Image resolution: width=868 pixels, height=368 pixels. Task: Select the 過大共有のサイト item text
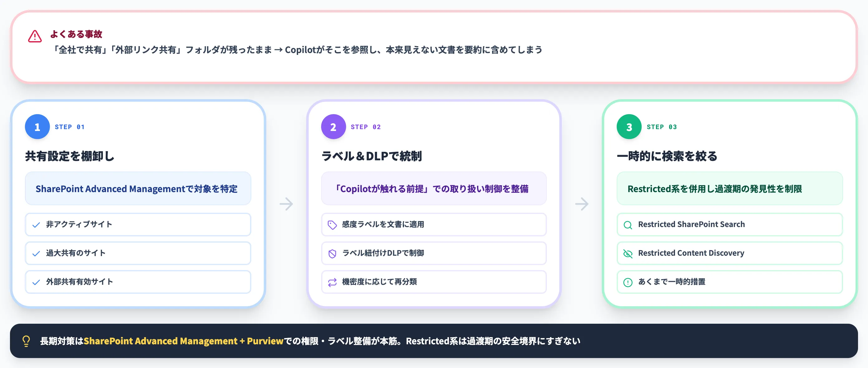tap(75, 253)
